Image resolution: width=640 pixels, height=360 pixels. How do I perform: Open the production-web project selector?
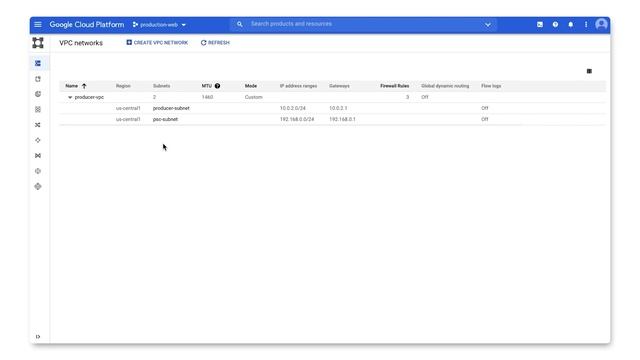coord(159,25)
